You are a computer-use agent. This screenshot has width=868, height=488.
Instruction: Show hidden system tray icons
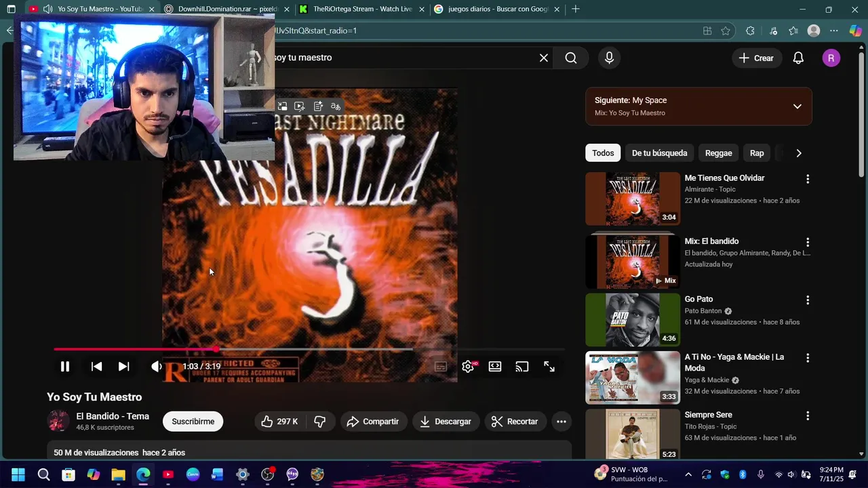tap(688, 474)
